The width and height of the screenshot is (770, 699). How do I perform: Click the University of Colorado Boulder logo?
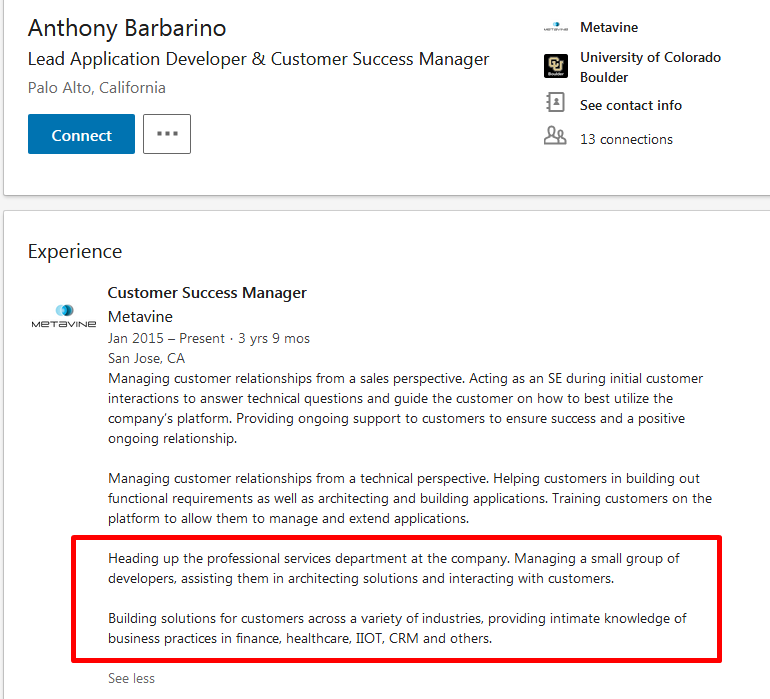[555, 66]
